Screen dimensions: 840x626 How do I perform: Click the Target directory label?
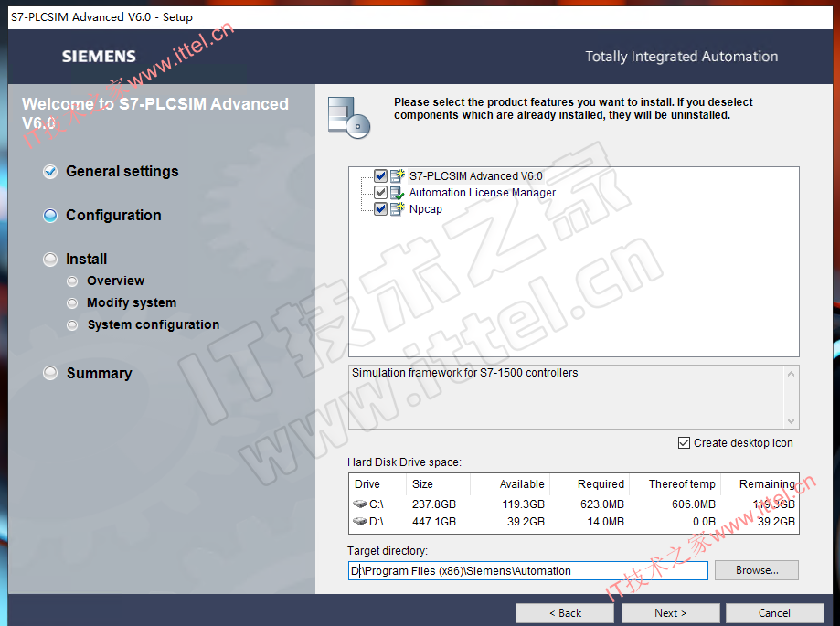(388, 550)
